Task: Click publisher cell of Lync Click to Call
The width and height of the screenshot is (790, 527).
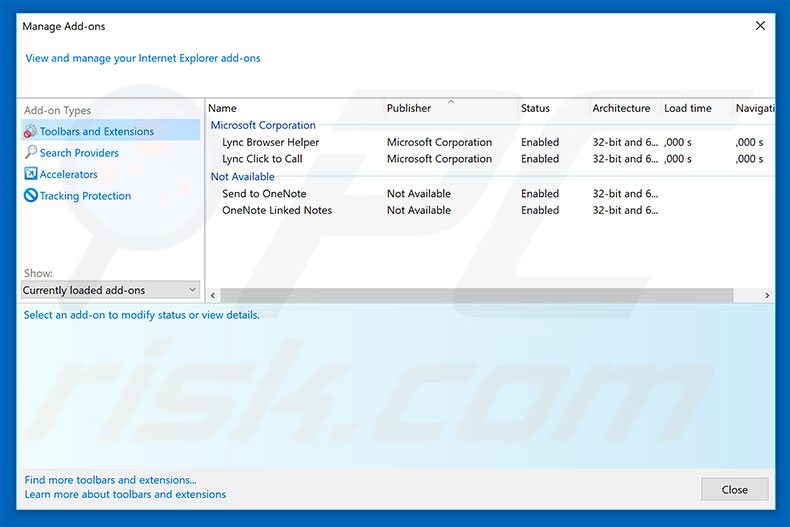Action: pyautogui.click(x=439, y=159)
